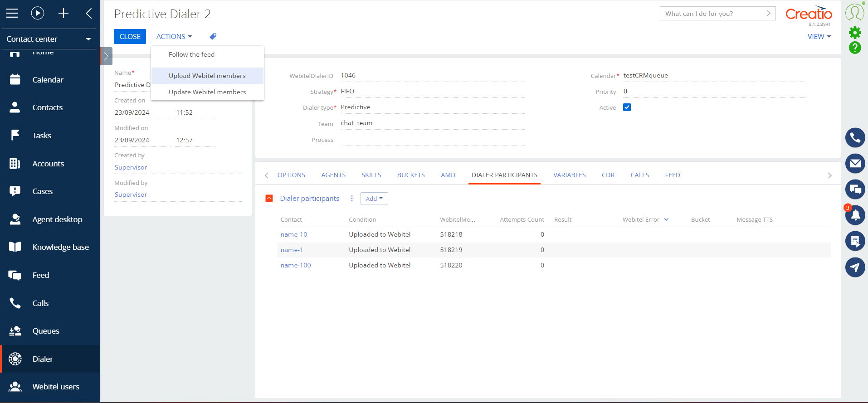Open the VIEW dropdown

point(819,36)
